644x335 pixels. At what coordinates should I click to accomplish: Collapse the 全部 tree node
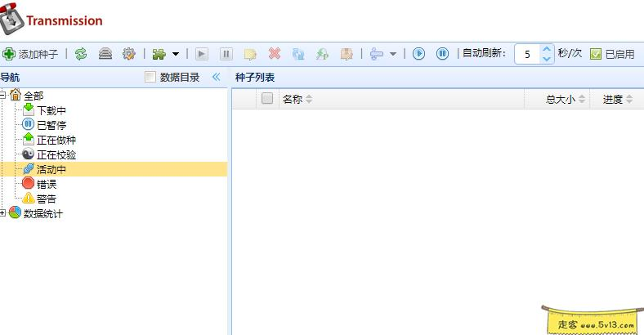[x=2, y=96]
